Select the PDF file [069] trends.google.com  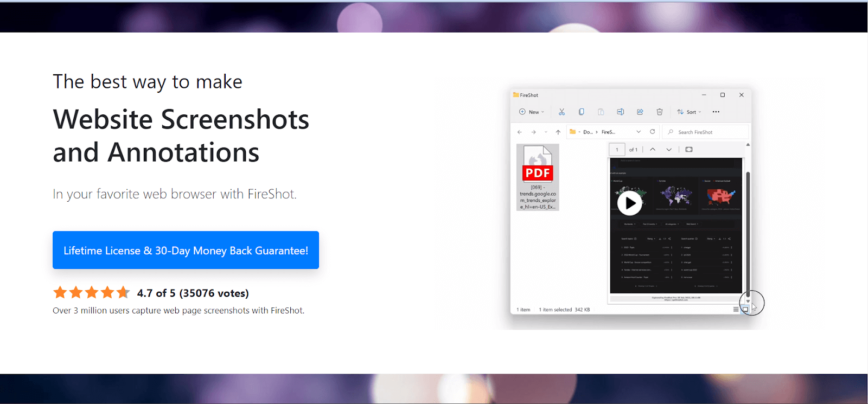tap(538, 177)
